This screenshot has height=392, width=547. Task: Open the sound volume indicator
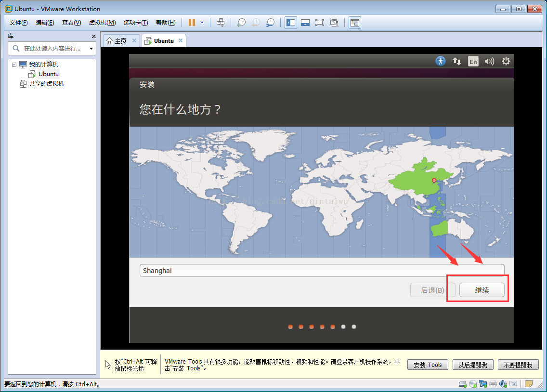(x=489, y=61)
